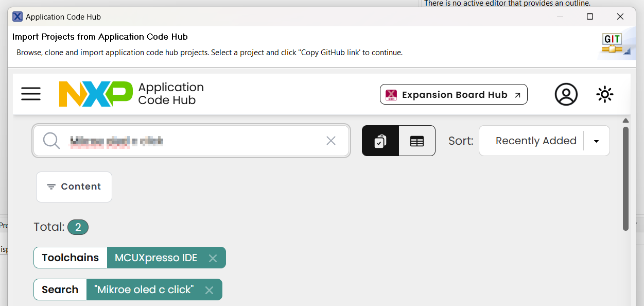Click the NXP logo
The image size is (644, 306).
(x=95, y=94)
